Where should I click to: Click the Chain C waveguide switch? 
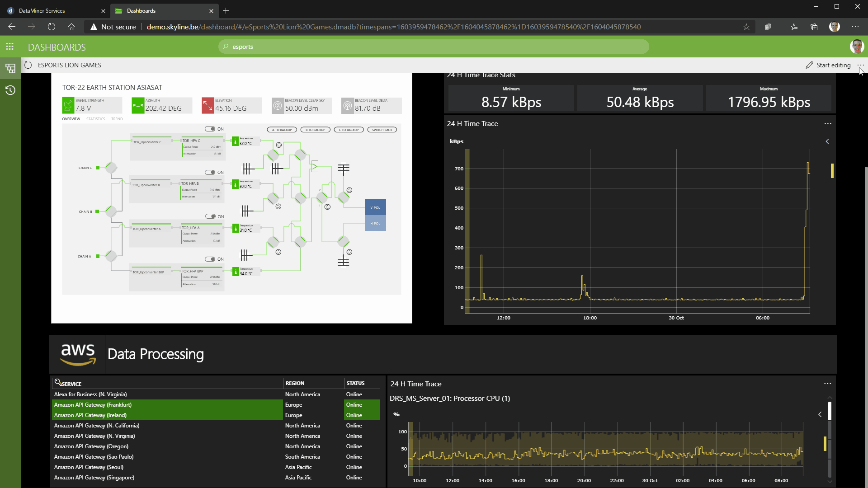point(111,168)
